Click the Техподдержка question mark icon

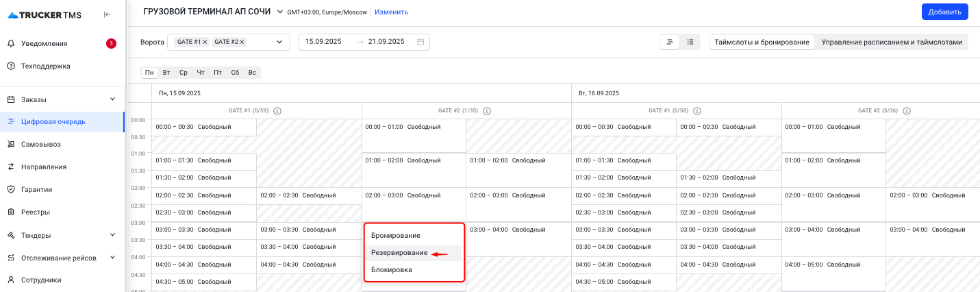11,66
